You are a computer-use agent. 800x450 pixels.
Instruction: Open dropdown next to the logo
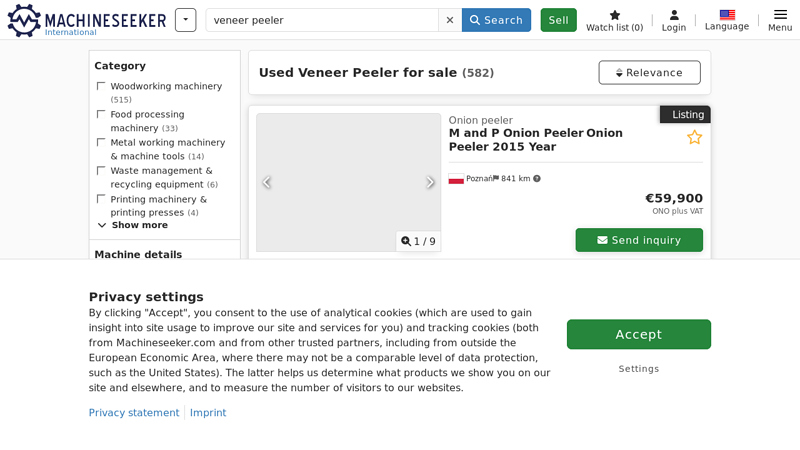point(185,20)
